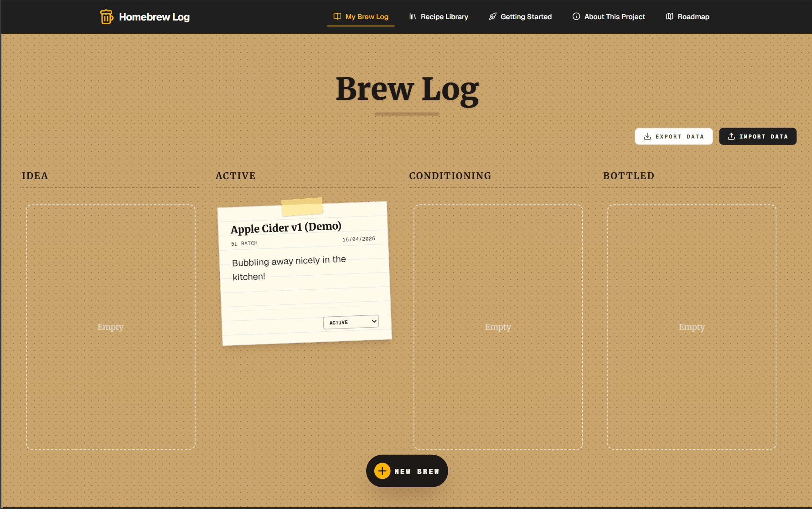Open the status dropdown on Apple Cider card
This screenshot has width=812, height=509.
[351, 322]
